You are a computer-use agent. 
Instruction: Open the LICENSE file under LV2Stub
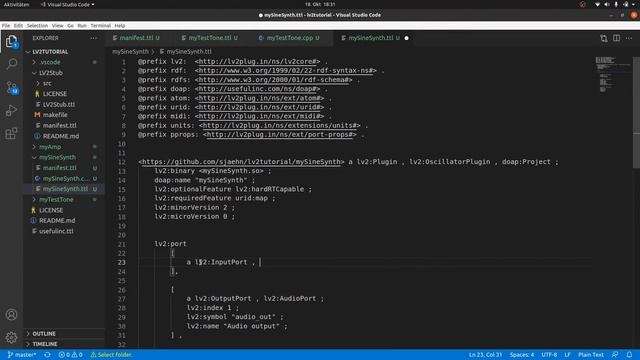[54, 94]
